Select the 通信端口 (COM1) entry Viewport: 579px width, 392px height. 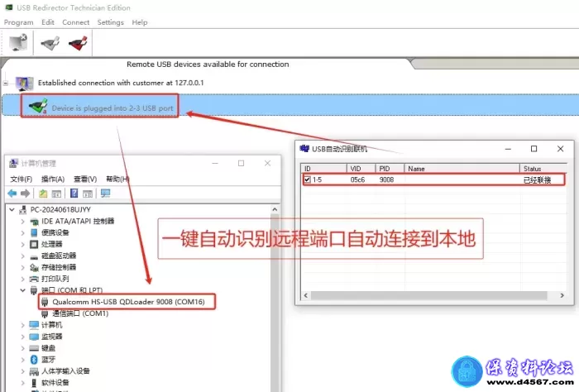pos(80,313)
